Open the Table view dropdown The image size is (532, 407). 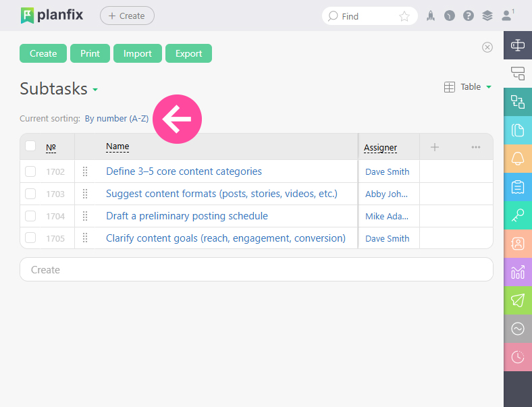pyautogui.click(x=468, y=87)
